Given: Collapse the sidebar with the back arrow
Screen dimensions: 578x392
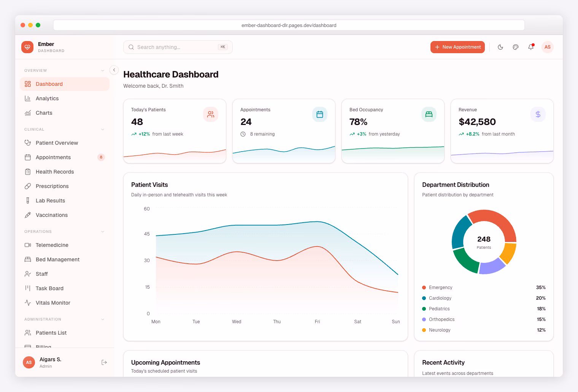Looking at the screenshot, I should click(114, 70).
